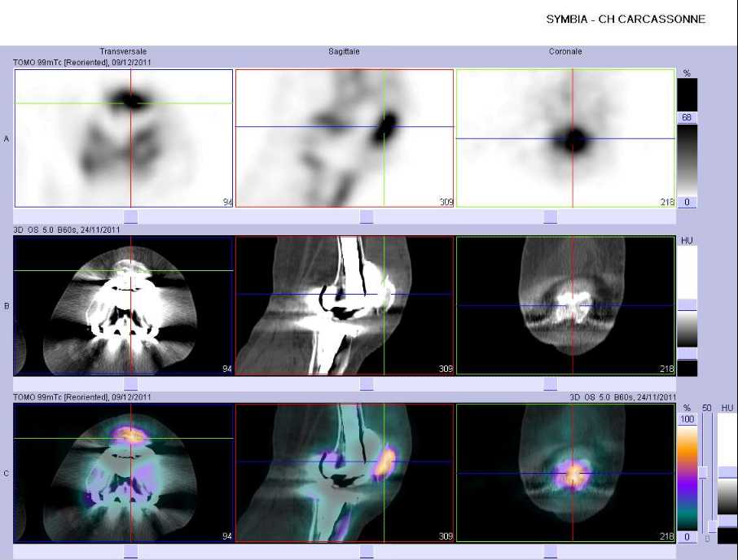Click row A label 'TOMO 99mTc [Reoriented], 09/12/2011'

(x=82, y=62)
